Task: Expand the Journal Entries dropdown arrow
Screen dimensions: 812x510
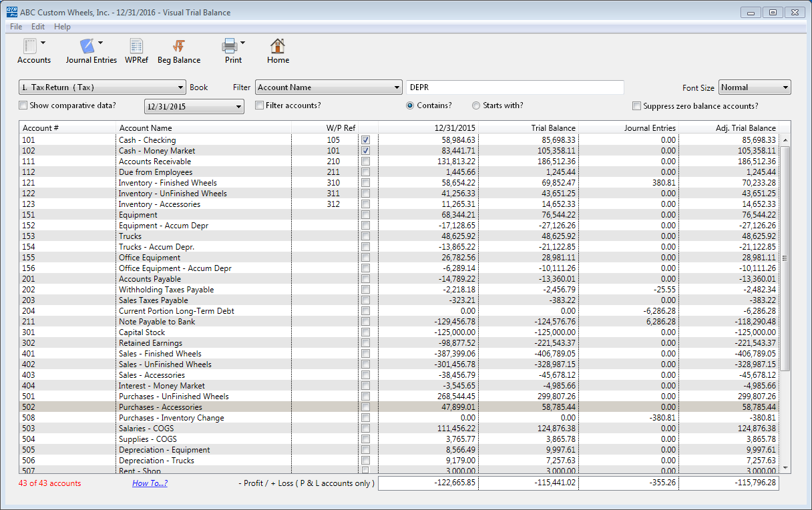Action: (x=100, y=43)
